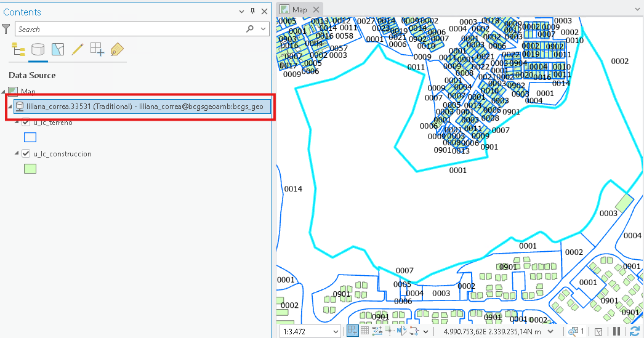The height and width of the screenshot is (338, 644).
Task: Select List By Labeling tag icon
Action: 117,49
